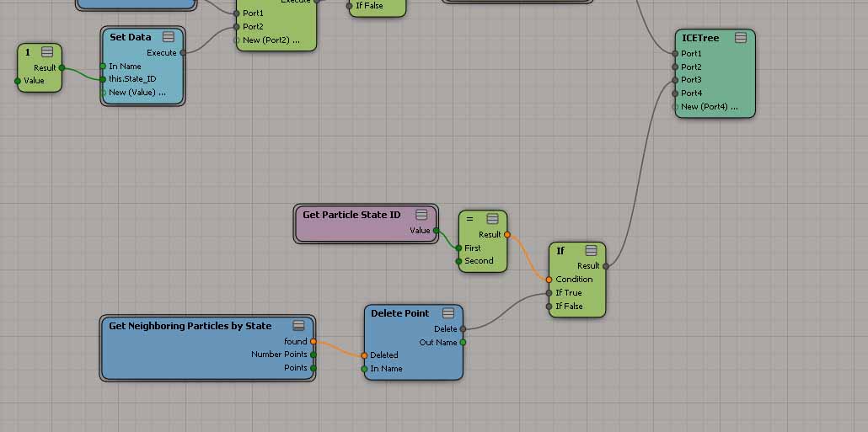Open the header icon on constant 1 node
Viewport: 868px width, 432px height.
47,52
